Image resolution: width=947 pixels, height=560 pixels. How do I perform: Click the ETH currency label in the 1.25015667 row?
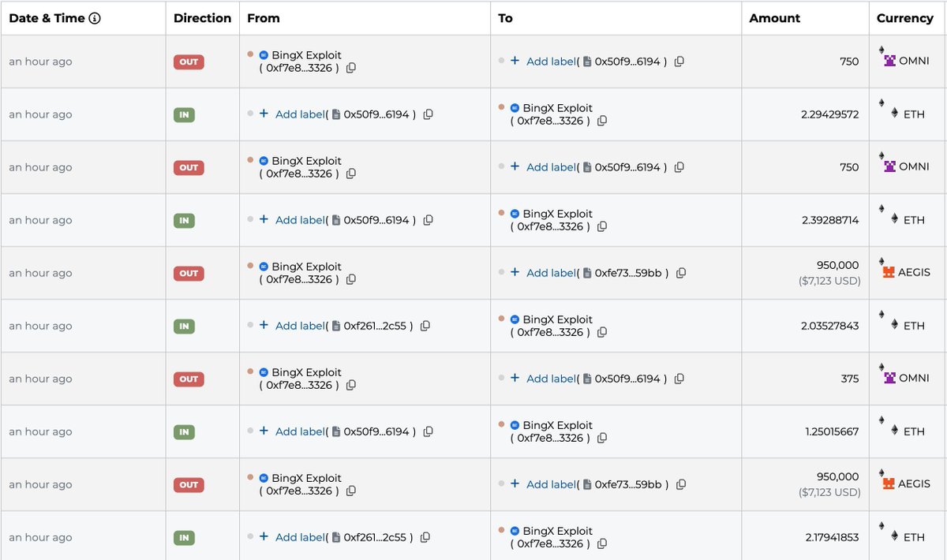point(914,431)
